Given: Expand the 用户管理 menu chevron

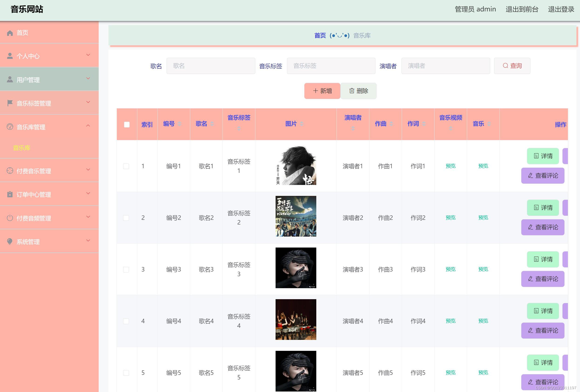Looking at the screenshot, I should (x=88, y=79).
